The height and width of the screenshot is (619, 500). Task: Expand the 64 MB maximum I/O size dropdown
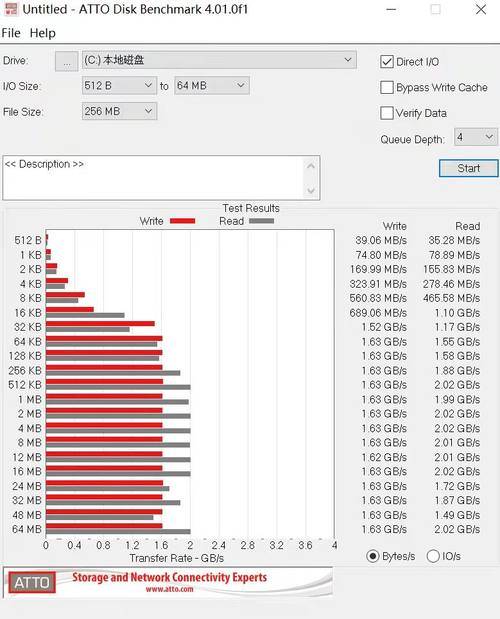coord(212,86)
